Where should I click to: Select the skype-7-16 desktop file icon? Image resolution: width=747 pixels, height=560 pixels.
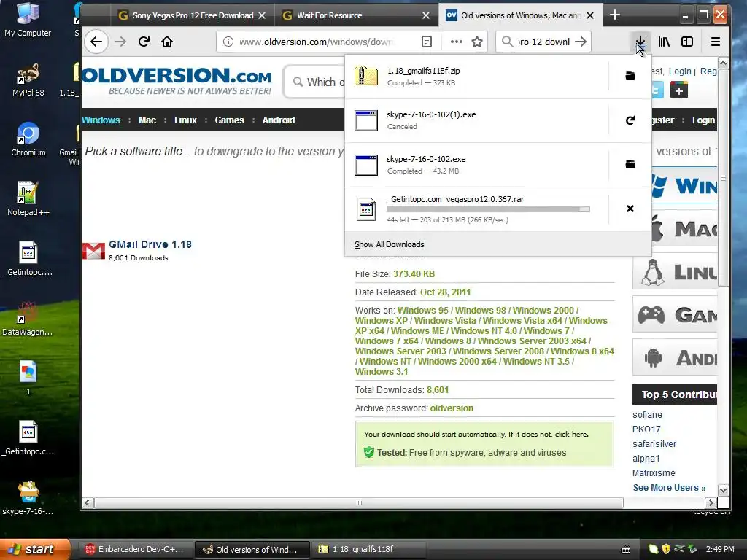pos(28,497)
